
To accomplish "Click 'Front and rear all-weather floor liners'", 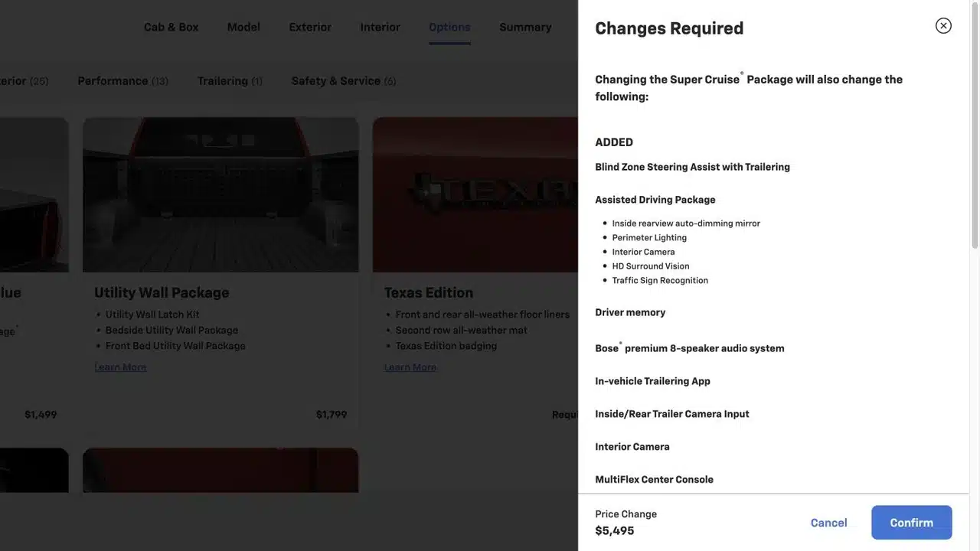I will coord(482,315).
